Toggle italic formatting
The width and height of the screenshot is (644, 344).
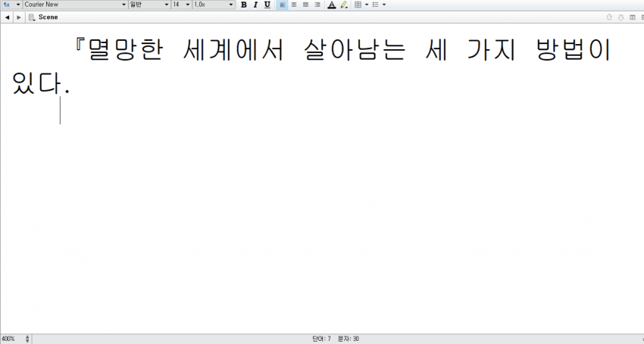click(255, 5)
